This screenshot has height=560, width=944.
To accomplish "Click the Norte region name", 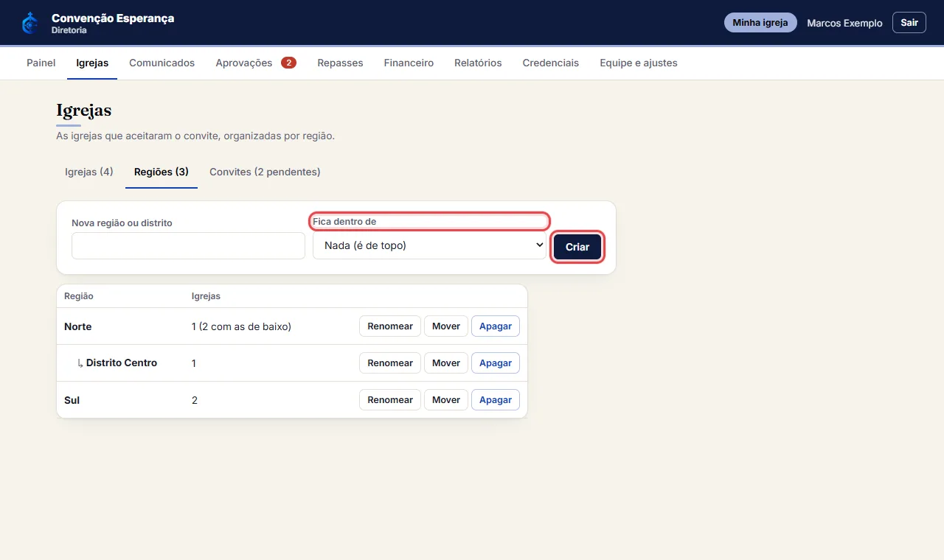I will pos(78,326).
